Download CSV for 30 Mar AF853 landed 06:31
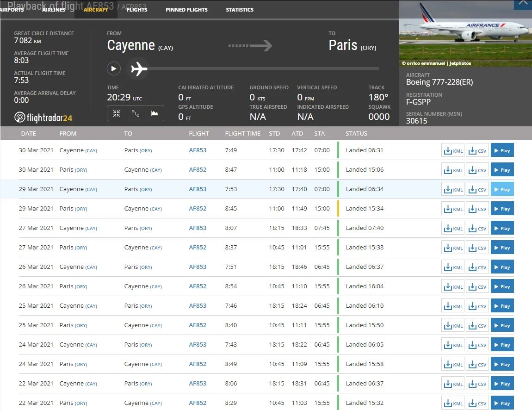 pyautogui.click(x=477, y=151)
